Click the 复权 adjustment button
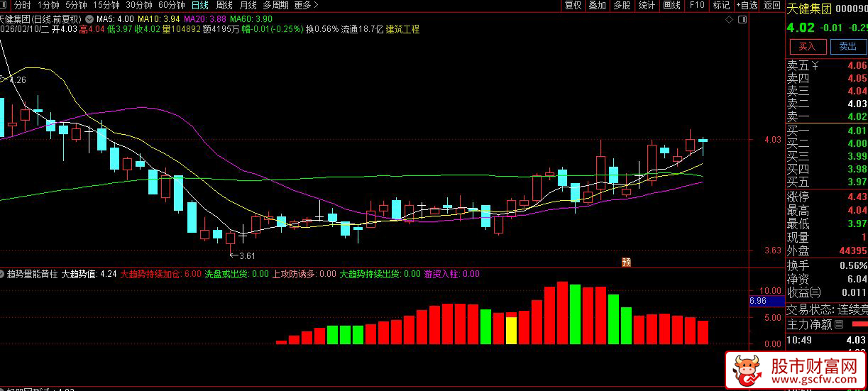Viewport: 868px width, 391px height. pyautogui.click(x=573, y=5)
